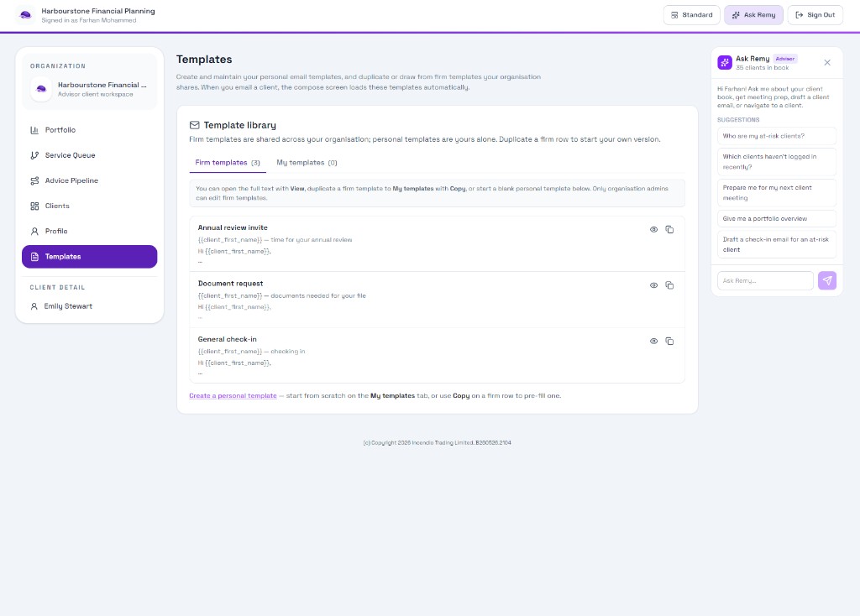View the Annual review invite template
860x616 pixels.
click(x=653, y=230)
